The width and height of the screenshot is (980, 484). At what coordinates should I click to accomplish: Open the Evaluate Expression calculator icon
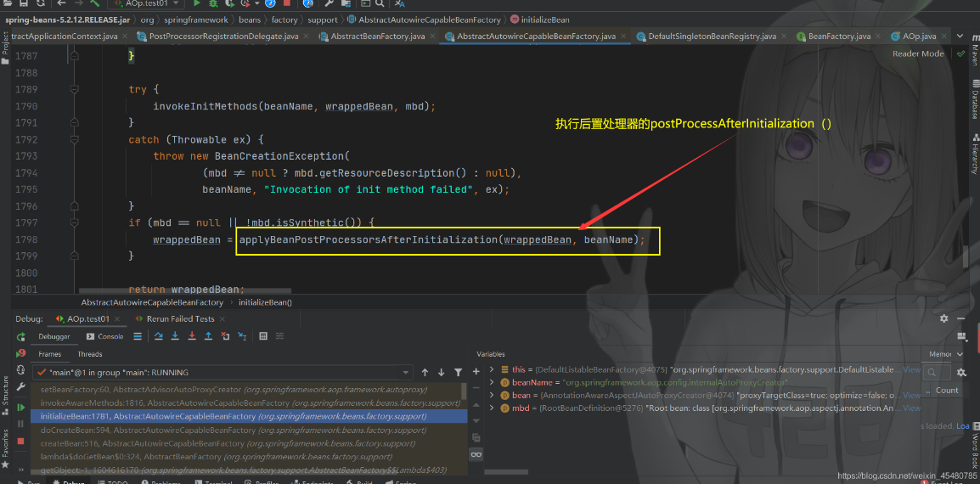pos(263,336)
